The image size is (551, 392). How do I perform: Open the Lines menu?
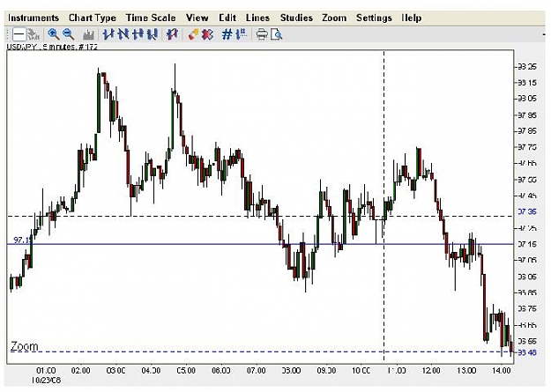257,18
